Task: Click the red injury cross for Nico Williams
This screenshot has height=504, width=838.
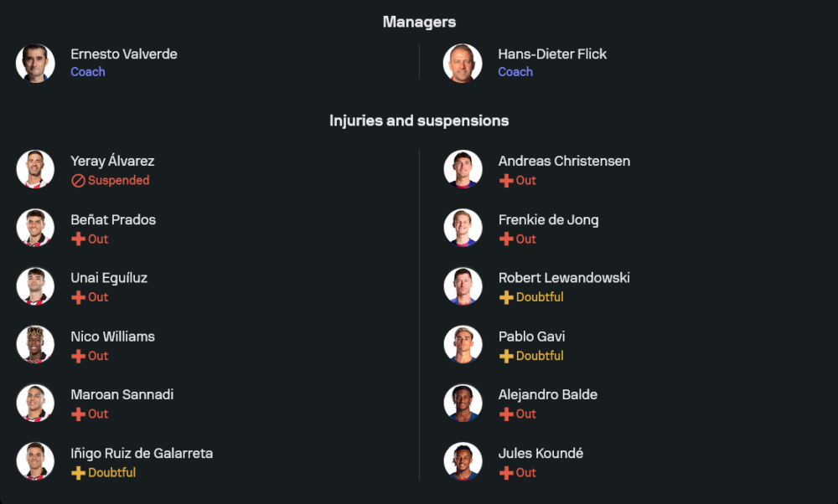Action: click(x=78, y=356)
